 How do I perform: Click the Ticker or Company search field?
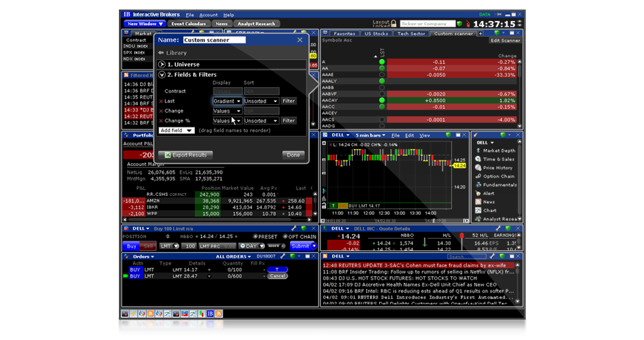point(429,24)
